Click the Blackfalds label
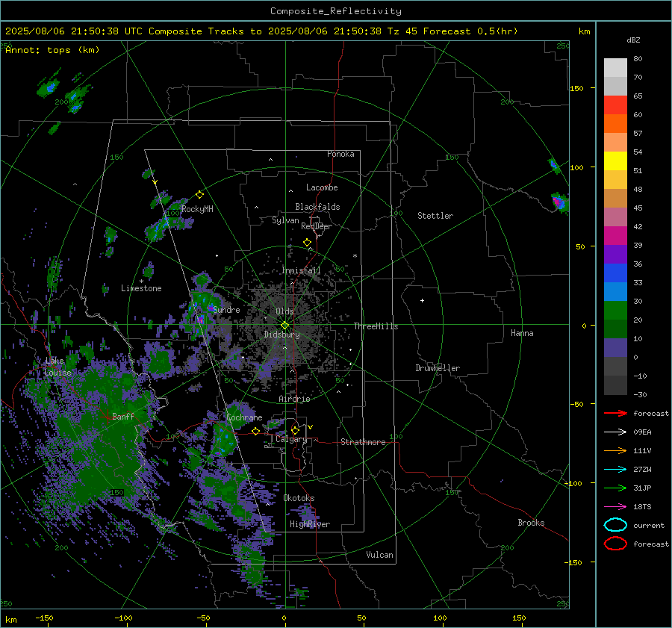Image resolution: width=672 pixels, height=628 pixels. coord(317,207)
